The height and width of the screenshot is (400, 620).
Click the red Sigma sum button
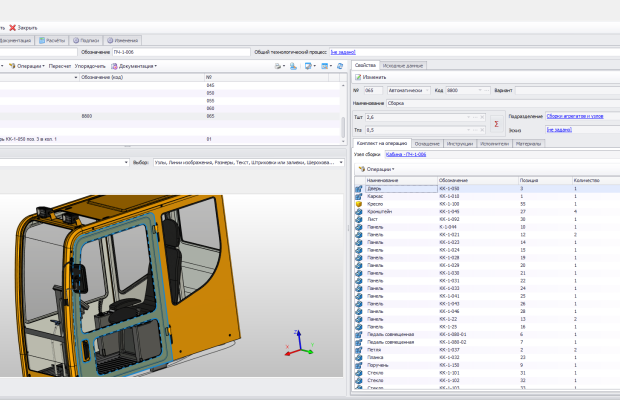pos(497,124)
